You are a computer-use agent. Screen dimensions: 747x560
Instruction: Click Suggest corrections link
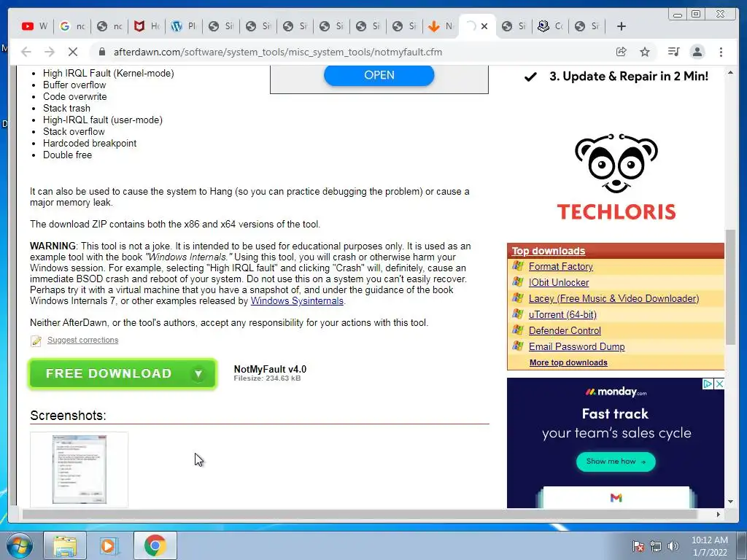tap(83, 340)
